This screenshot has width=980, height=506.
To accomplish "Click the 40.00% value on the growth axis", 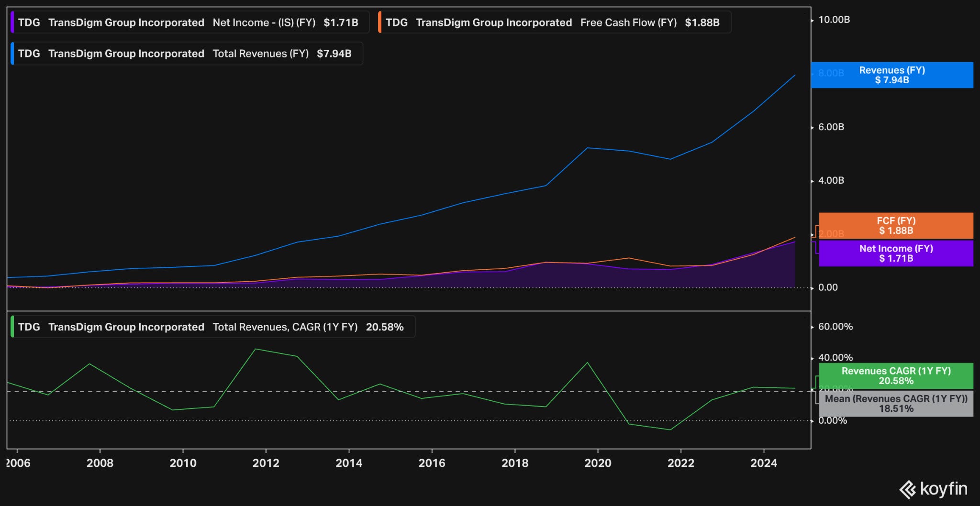I will click(835, 358).
